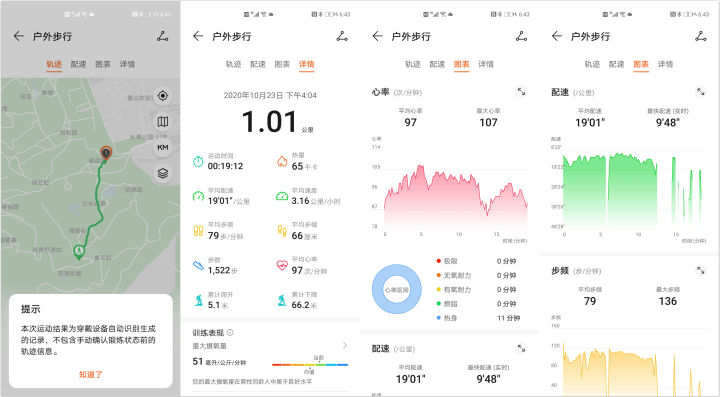Open route icon on the 步频 screen

[x=701, y=36]
